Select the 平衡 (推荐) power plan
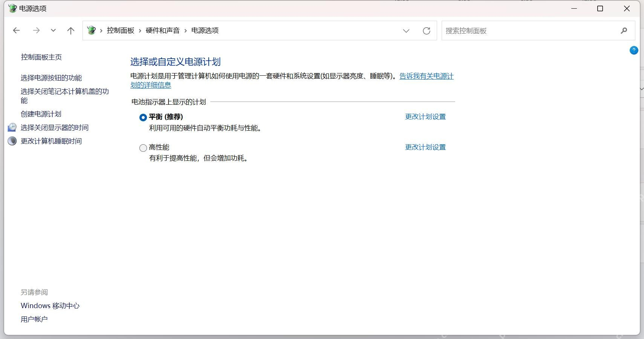This screenshot has height=339, width=644. point(143,118)
